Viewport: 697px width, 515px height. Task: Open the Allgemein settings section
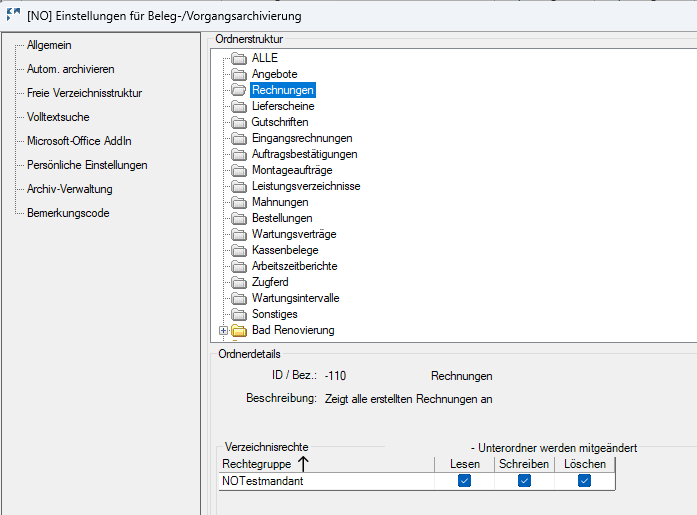(x=49, y=45)
